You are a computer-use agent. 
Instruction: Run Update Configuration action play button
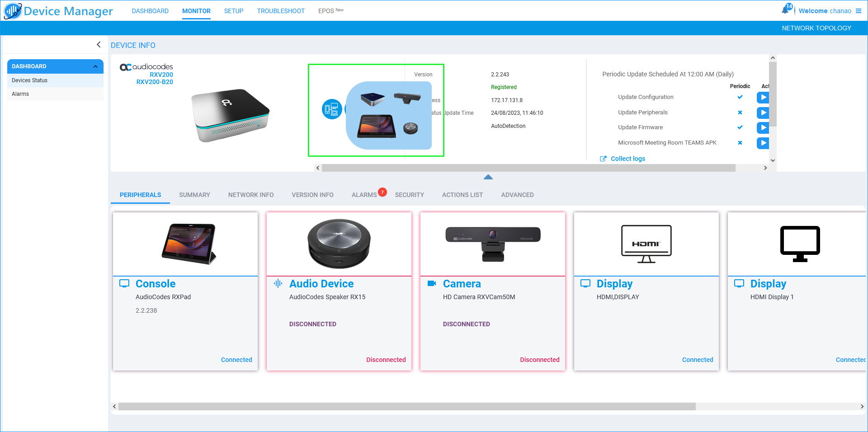tap(763, 97)
